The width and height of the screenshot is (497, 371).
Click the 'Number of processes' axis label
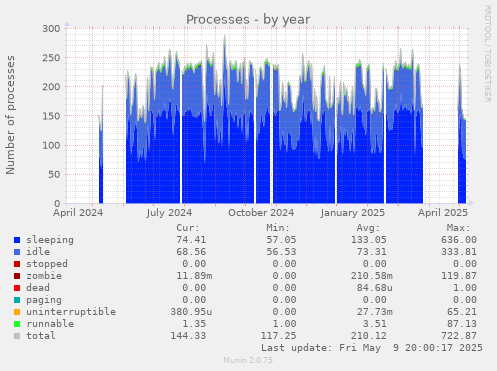(10, 115)
